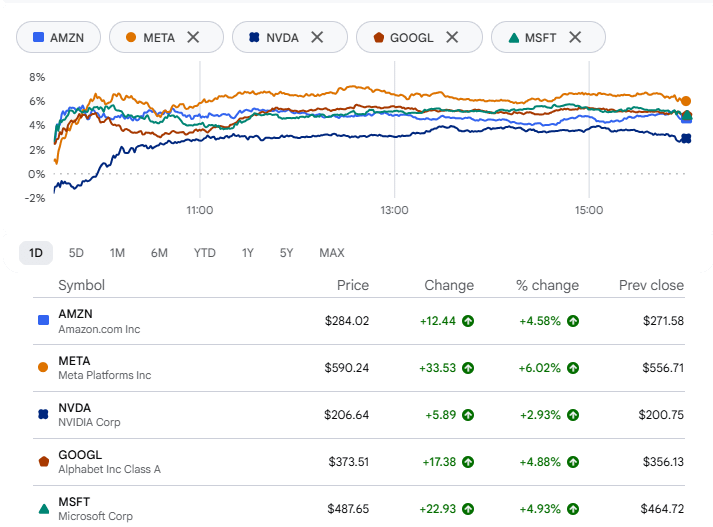
Task: Click NVDA previous close $200.75
Action: (661, 415)
